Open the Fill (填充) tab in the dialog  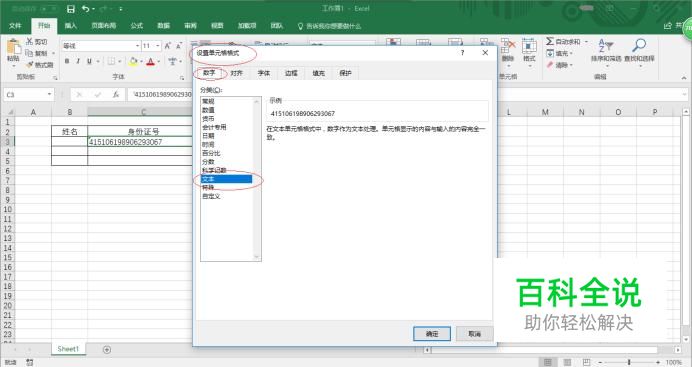(319, 73)
